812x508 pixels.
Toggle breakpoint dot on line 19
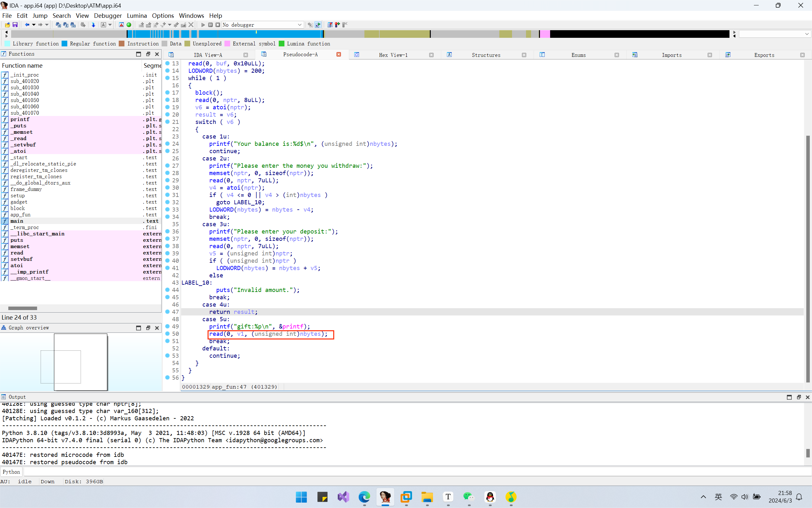coord(168,107)
